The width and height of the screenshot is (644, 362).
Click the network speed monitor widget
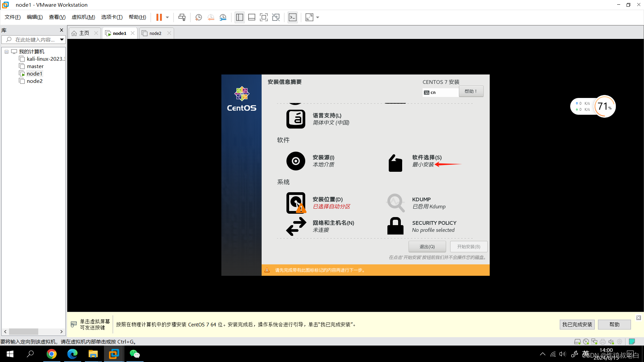[x=593, y=106]
